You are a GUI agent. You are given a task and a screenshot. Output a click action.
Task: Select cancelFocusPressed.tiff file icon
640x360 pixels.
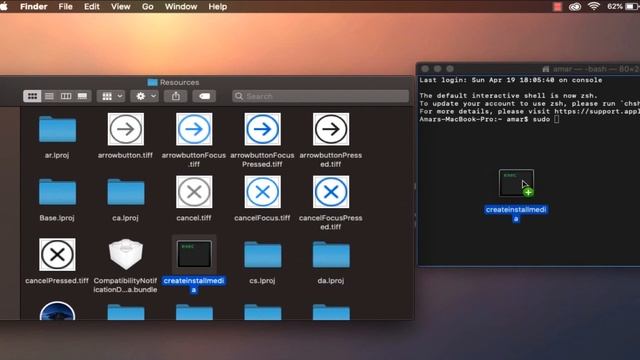[331, 192]
